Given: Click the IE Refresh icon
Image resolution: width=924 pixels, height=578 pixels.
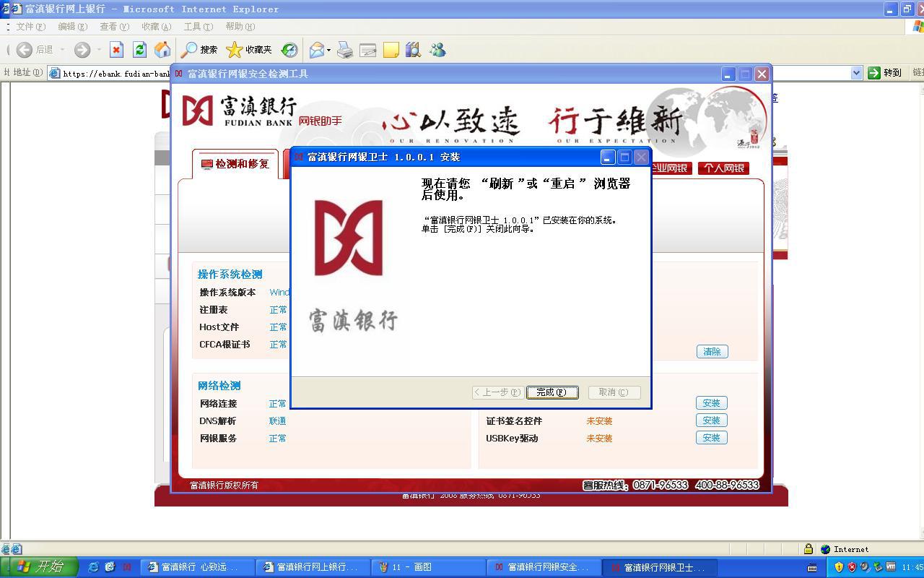Looking at the screenshot, I should (139, 50).
